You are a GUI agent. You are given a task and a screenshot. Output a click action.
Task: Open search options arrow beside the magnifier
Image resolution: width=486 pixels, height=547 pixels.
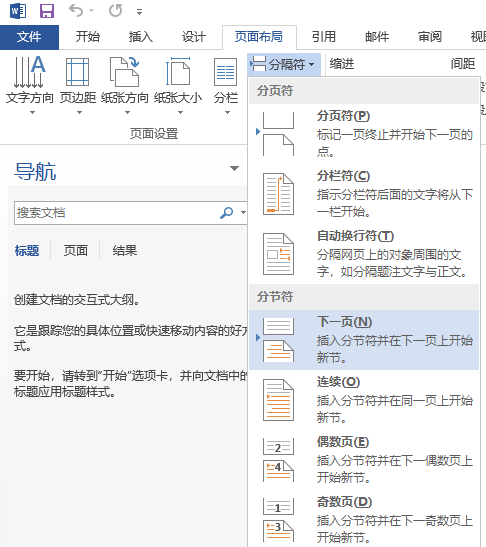243,212
